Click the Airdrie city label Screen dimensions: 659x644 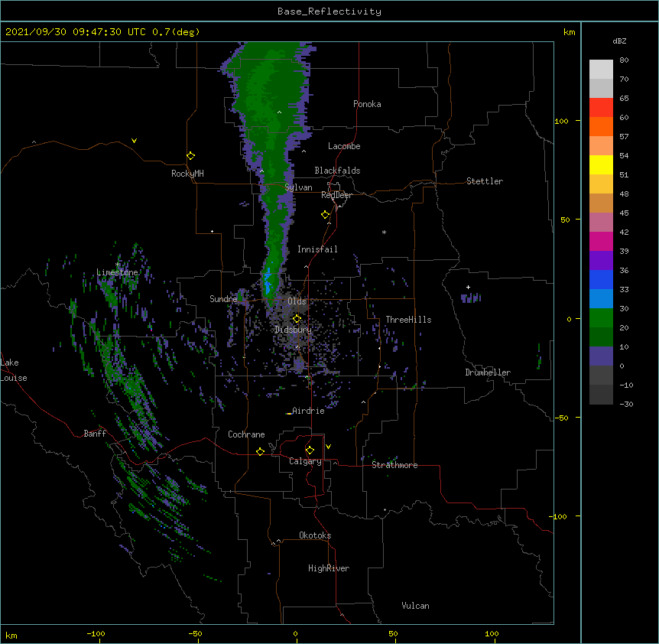308,411
